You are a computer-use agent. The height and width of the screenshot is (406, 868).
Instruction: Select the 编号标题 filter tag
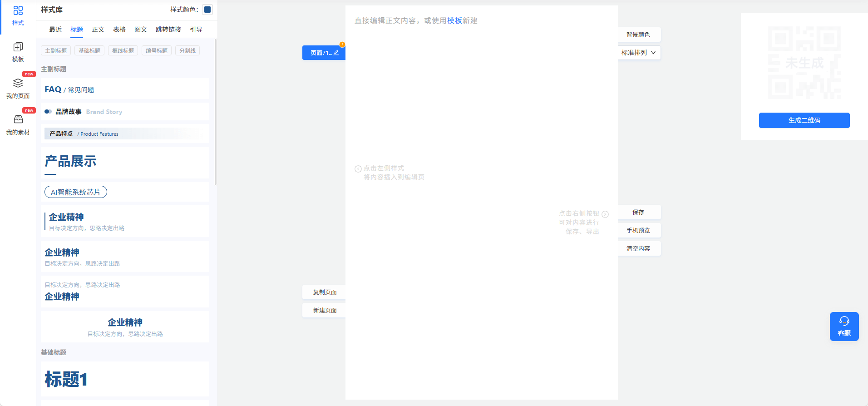157,51
